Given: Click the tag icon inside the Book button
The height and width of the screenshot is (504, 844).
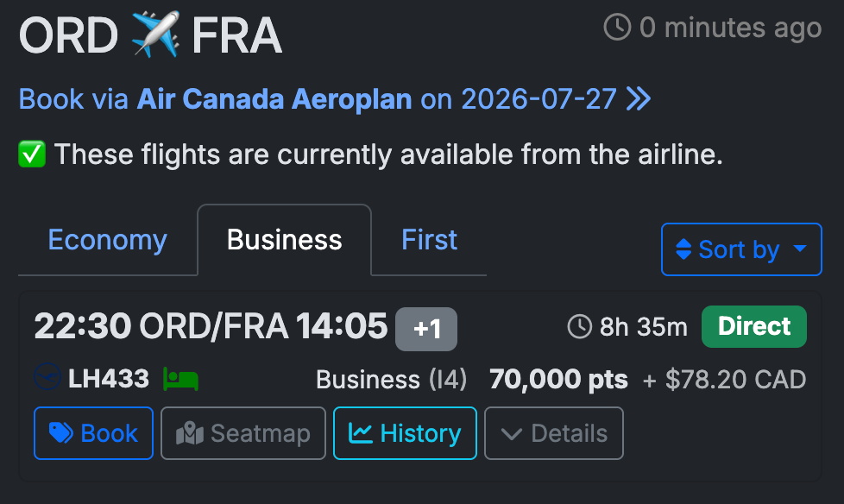Looking at the screenshot, I should tap(60, 433).
